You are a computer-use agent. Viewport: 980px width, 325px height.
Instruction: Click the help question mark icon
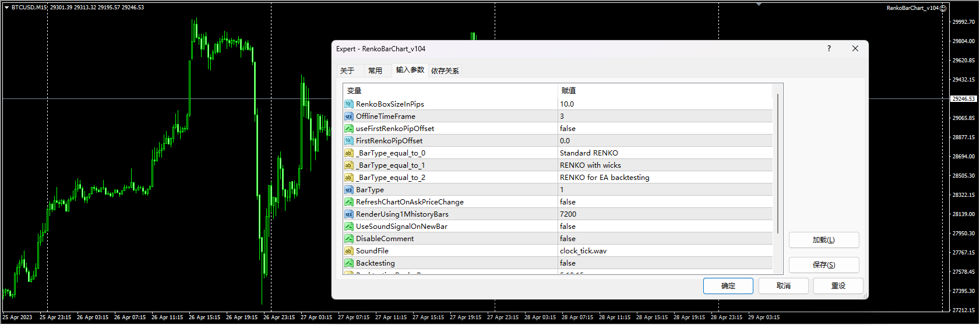click(x=829, y=49)
